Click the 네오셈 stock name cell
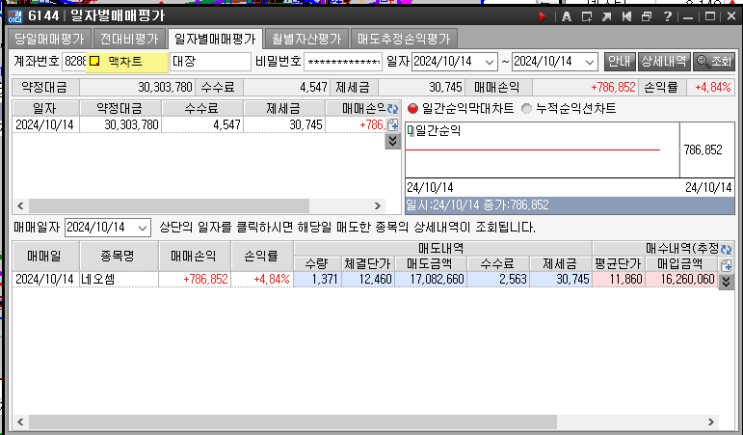Image resolution: width=743 pixels, height=435 pixels. 118,279
